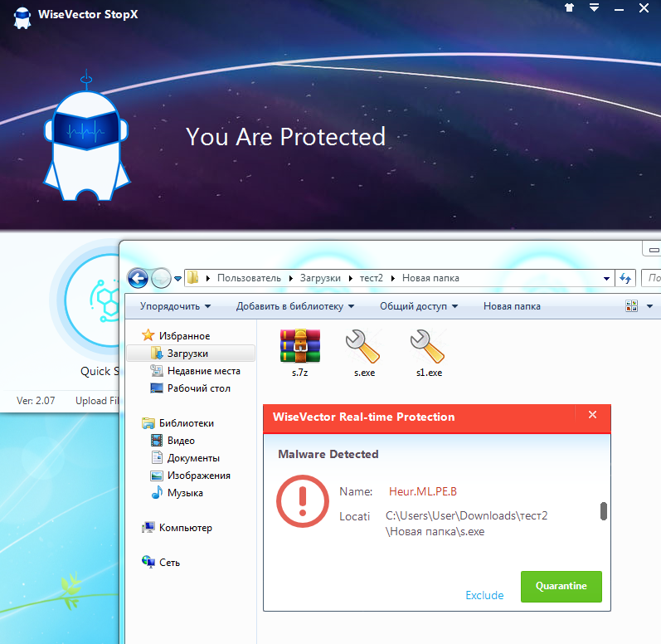Expand arrow after Загрузки in breadcrumb
The image size is (661, 644).
(x=350, y=278)
